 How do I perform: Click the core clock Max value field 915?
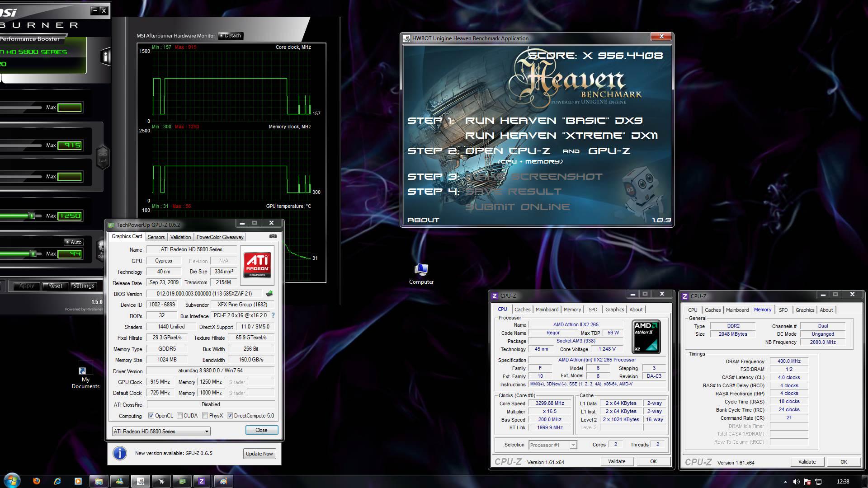(70, 145)
